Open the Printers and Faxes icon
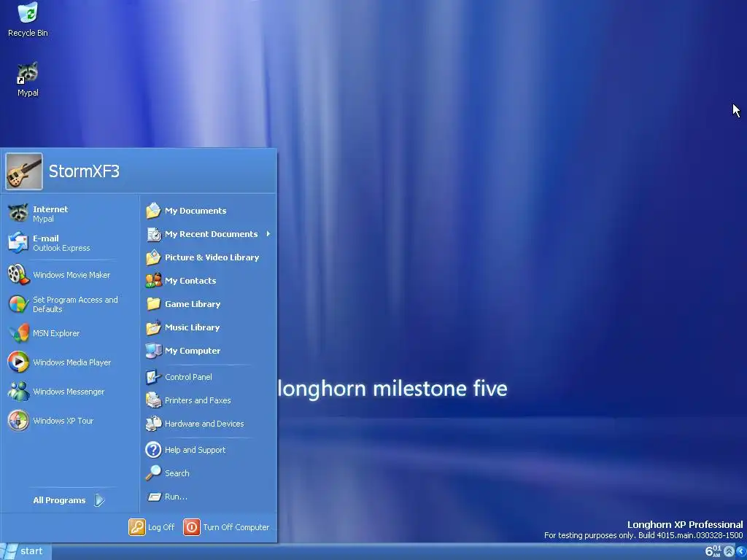This screenshot has height=560, width=747. point(153,400)
